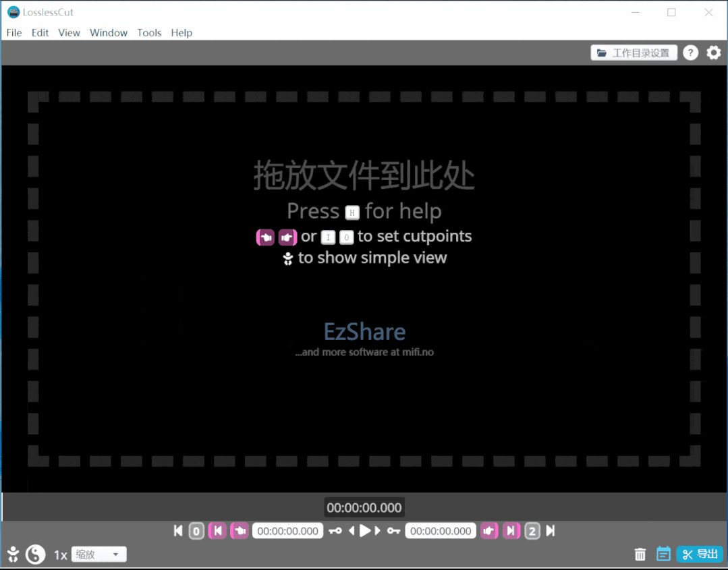Jump to current segment end
728x570 pixels.
pyautogui.click(x=511, y=531)
